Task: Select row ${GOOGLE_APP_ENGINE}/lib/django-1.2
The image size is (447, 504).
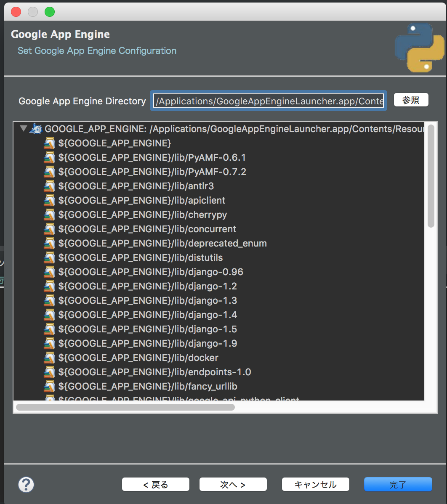Action: [148, 286]
